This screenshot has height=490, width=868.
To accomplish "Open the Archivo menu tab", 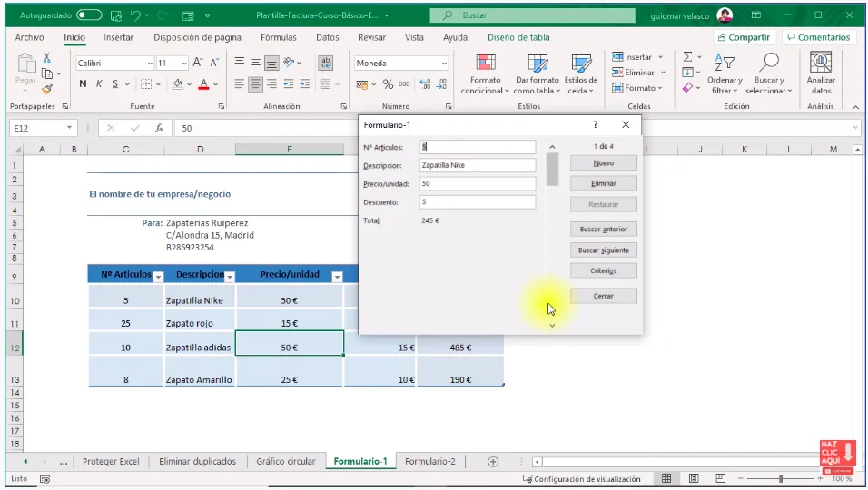I will coord(29,37).
